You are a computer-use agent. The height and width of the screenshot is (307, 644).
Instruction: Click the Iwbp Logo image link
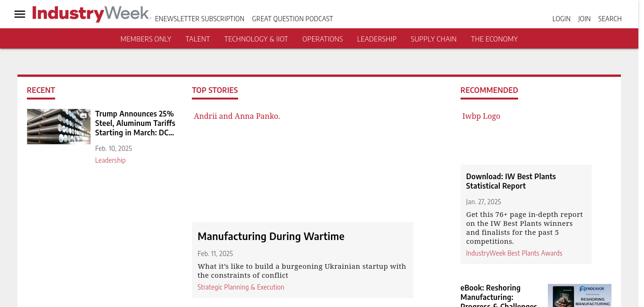click(x=481, y=116)
